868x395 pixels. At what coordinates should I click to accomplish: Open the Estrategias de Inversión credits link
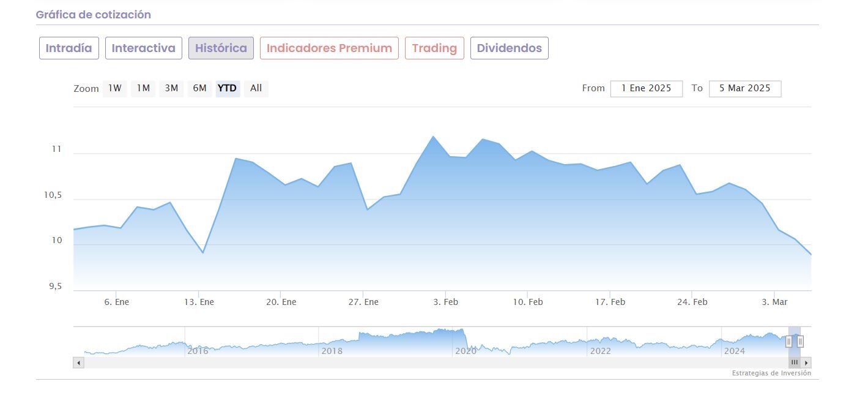pyautogui.click(x=771, y=373)
